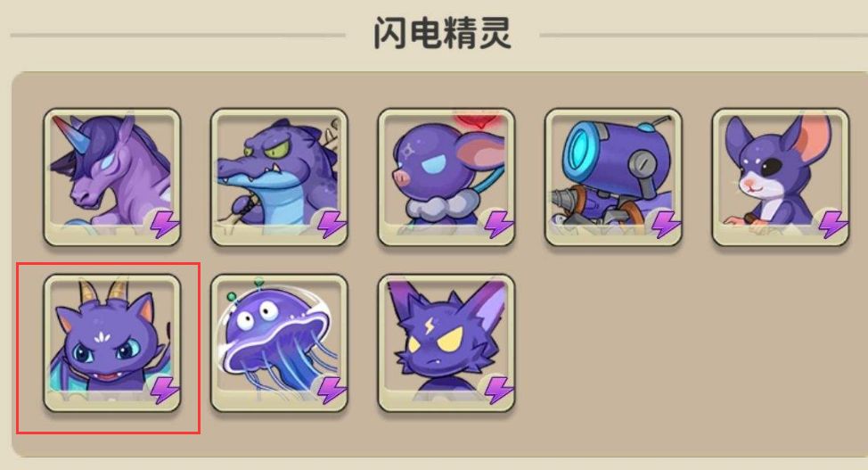Pick the pig-nosed elephant sprite card
This screenshot has width=868, height=470.
click(x=446, y=177)
